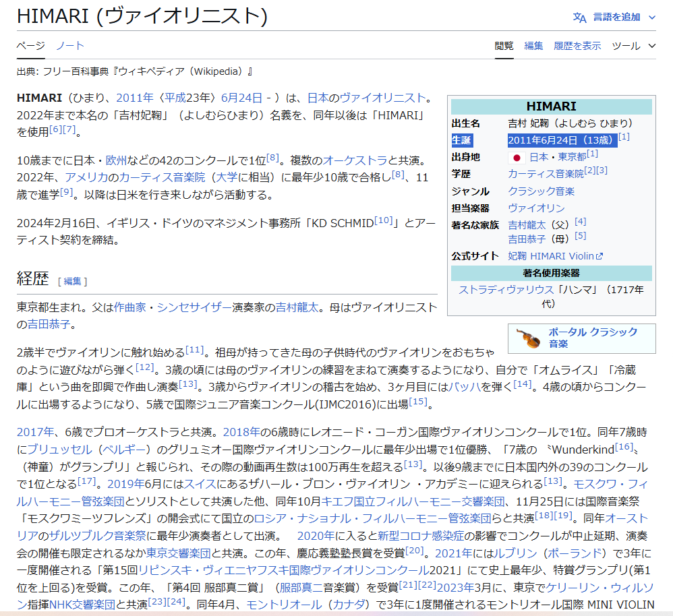Click citation [16] after Wunderkind
The width and height of the screenshot is (673, 616).
click(x=624, y=447)
